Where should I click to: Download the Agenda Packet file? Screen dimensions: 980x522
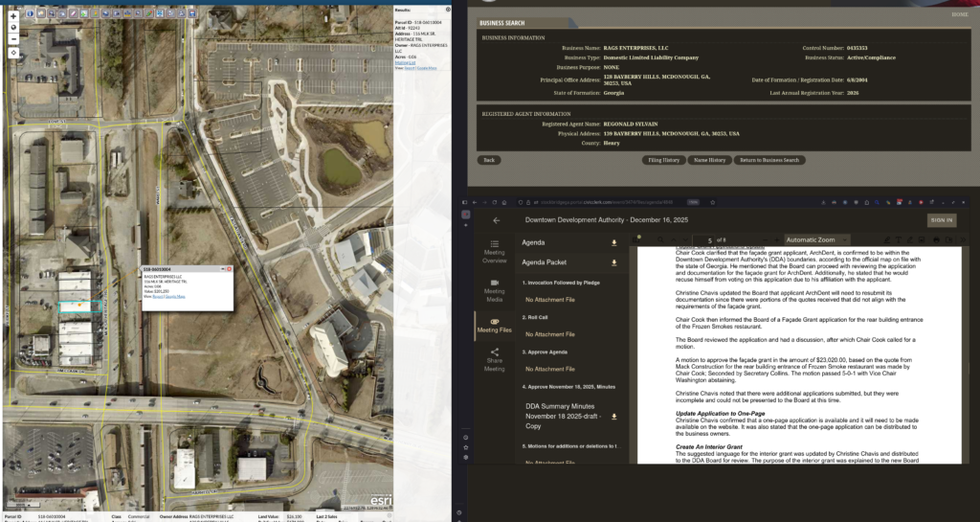[x=613, y=262]
